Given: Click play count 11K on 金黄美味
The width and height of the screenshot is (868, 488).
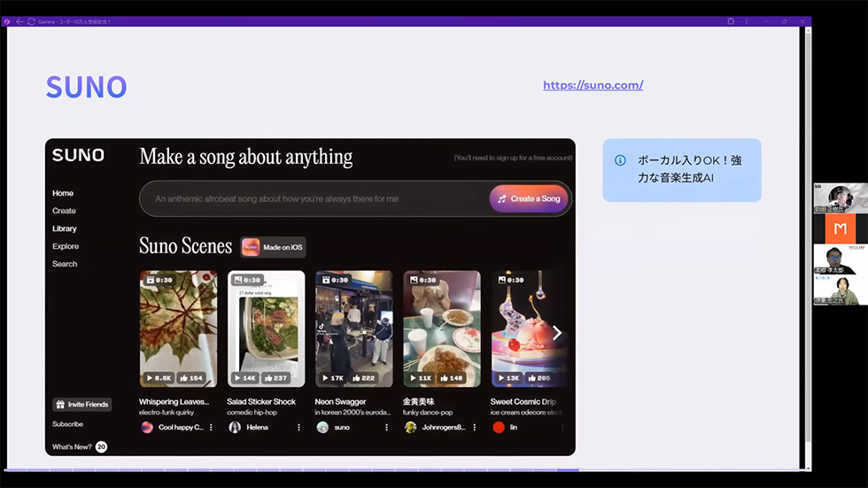Looking at the screenshot, I should point(421,378).
